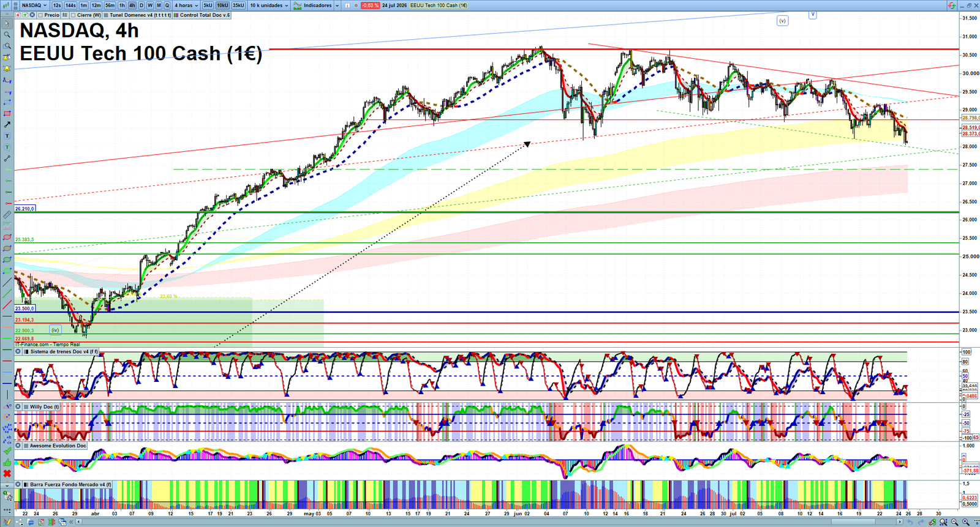Switch to the 144s timeframe
The height and width of the screenshot is (527, 980).
(x=70, y=5)
